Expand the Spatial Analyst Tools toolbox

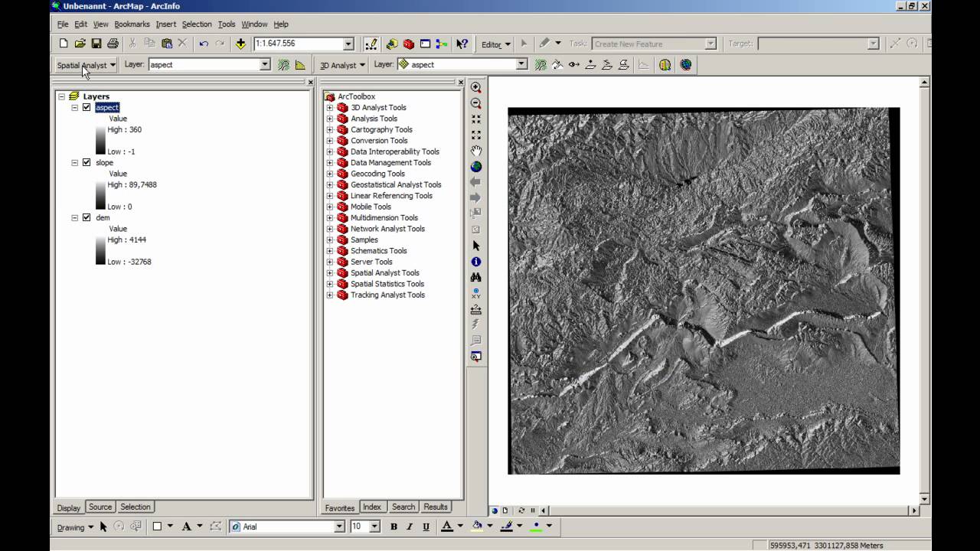(330, 273)
